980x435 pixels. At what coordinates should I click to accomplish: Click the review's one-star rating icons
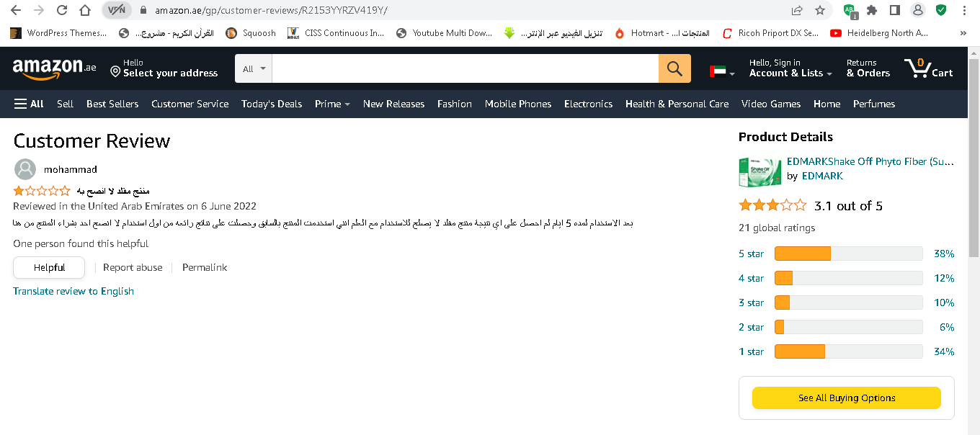(42, 191)
